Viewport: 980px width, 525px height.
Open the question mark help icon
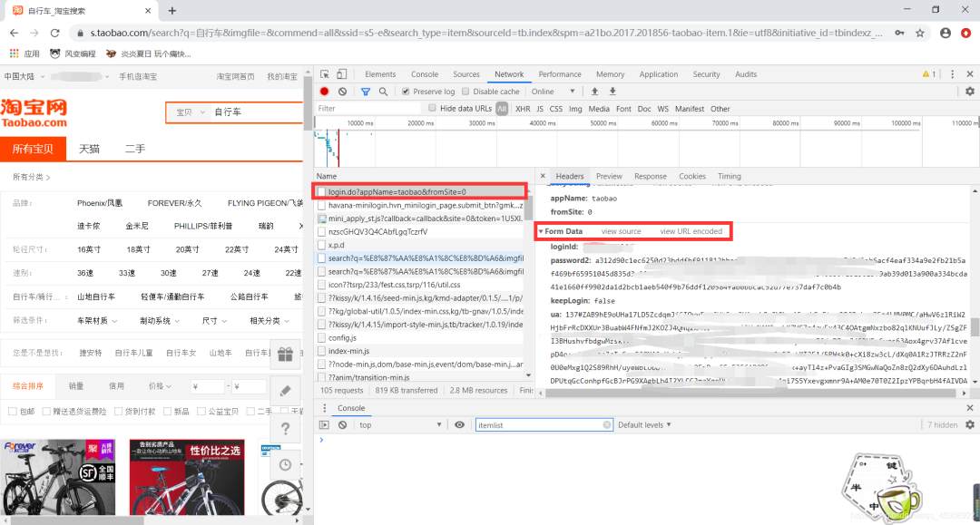[286, 428]
